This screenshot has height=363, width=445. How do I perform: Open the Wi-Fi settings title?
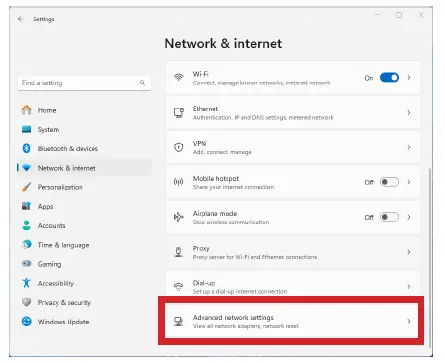(200, 74)
